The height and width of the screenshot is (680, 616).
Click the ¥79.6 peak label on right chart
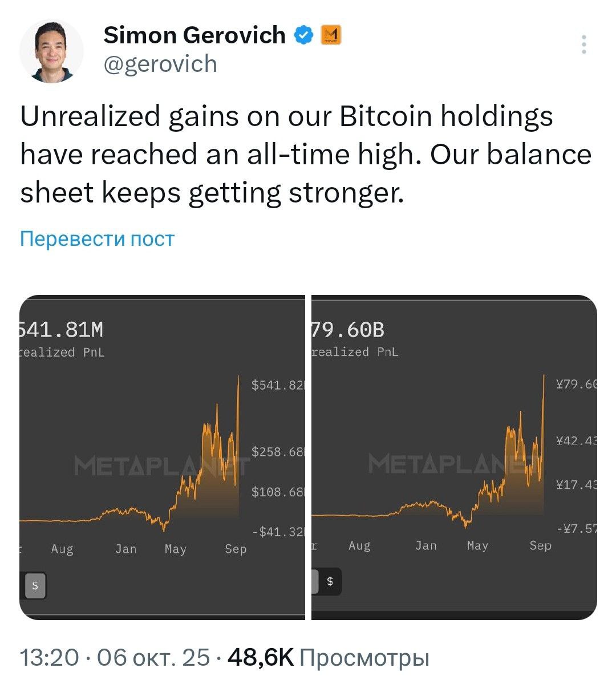tap(576, 384)
